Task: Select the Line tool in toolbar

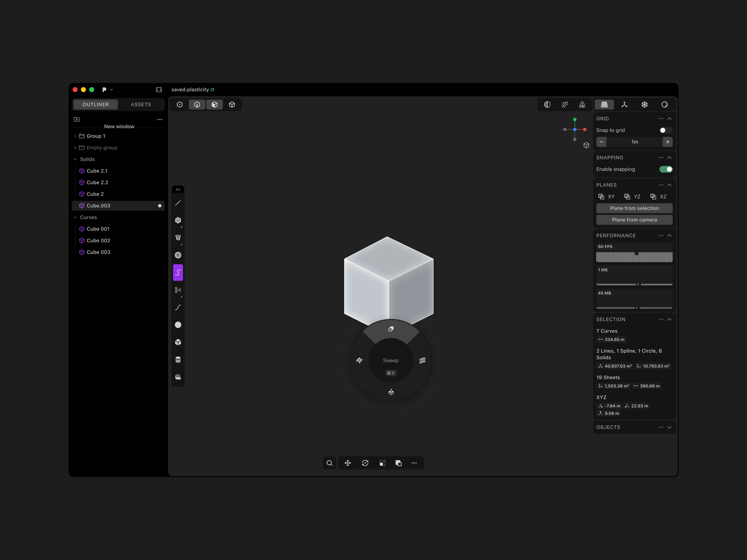Action: [x=178, y=203]
